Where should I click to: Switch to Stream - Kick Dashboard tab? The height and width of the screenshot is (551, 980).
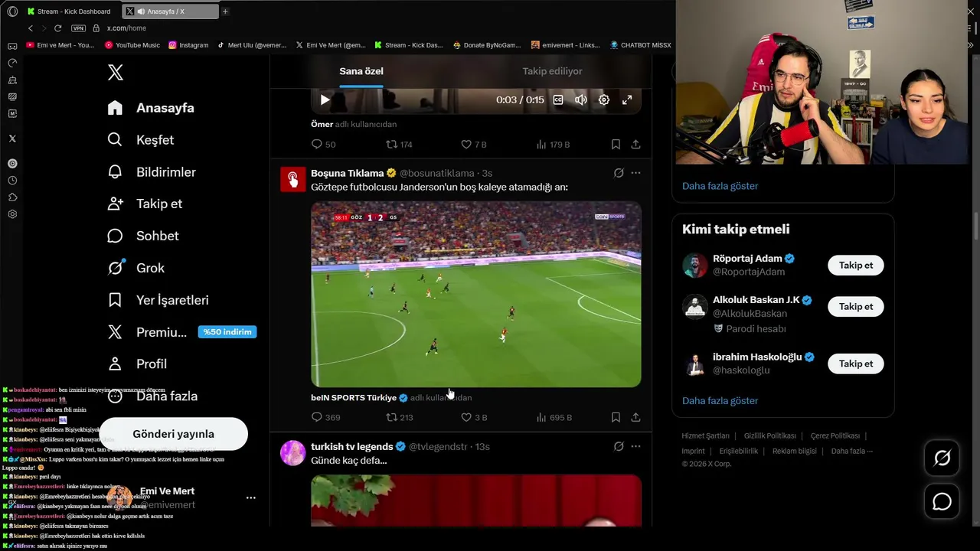(68, 11)
